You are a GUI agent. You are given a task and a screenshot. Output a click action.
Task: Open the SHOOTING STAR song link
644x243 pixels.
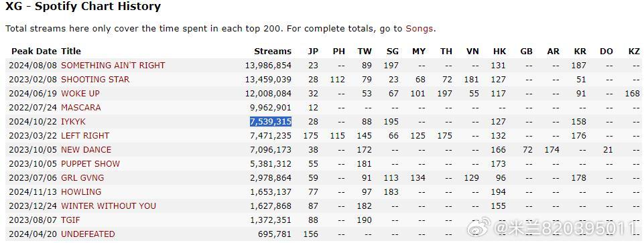tap(95, 79)
